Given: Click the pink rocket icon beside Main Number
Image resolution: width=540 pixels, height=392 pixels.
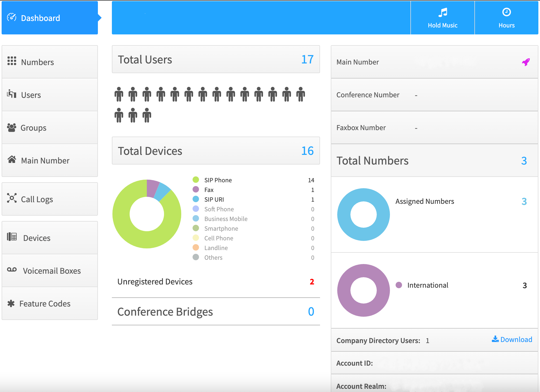Looking at the screenshot, I should pyautogui.click(x=526, y=62).
